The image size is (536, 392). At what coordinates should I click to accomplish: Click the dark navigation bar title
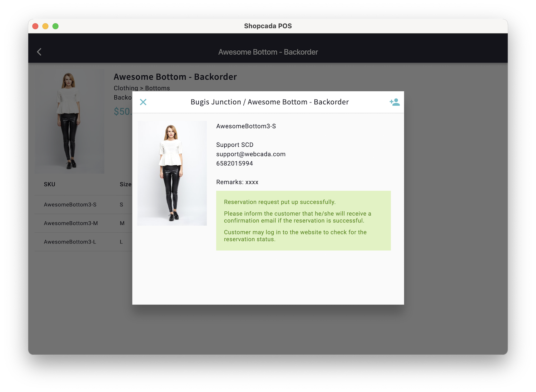(268, 52)
